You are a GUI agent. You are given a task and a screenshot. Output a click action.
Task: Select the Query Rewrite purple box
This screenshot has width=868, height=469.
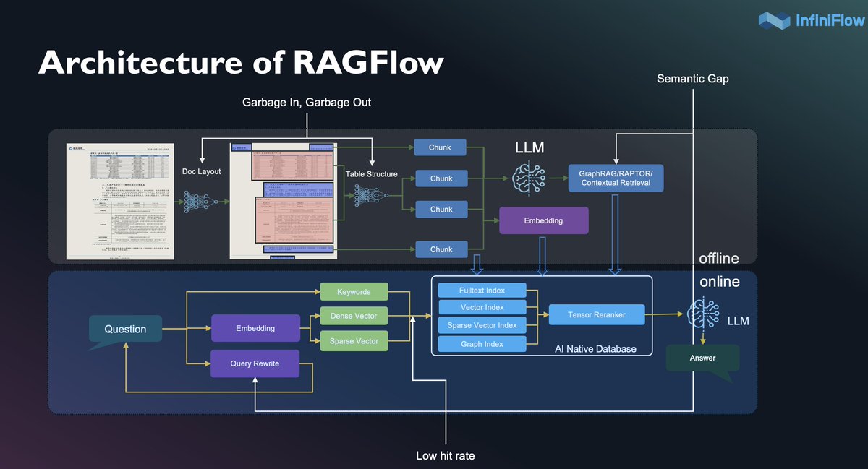[x=255, y=363]
